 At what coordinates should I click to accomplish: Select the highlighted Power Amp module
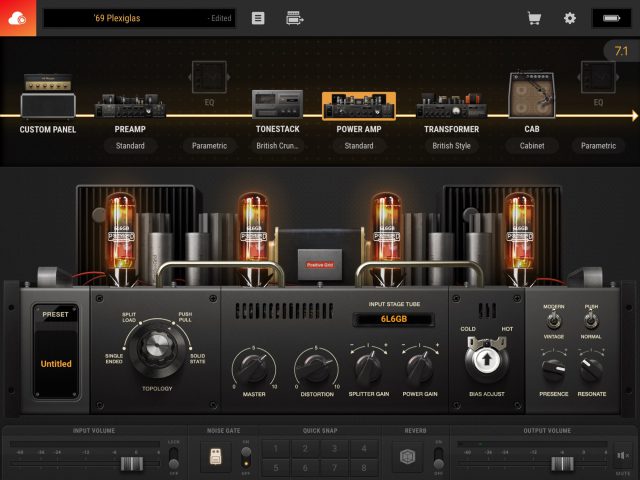(x=359, y=106)
